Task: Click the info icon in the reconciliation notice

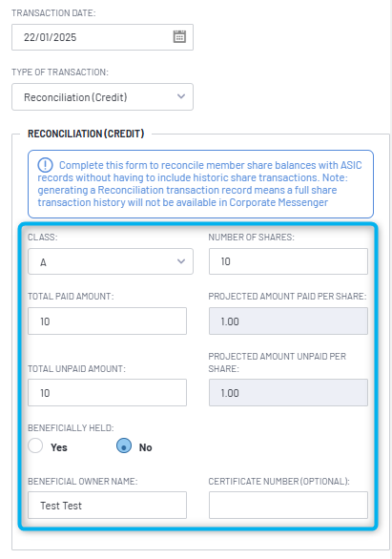Action: pyautogui.click(x=45, y=165)
